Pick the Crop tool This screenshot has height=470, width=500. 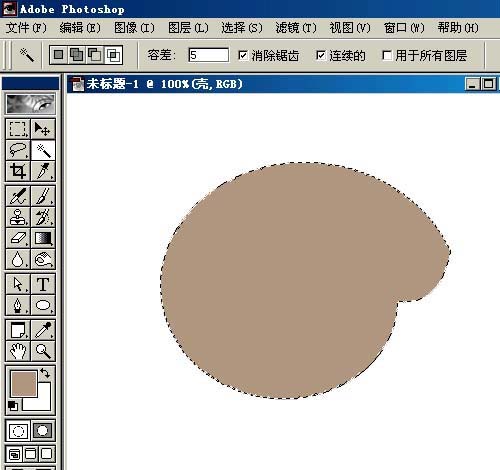pyautogui.click(x=18, y=171)
